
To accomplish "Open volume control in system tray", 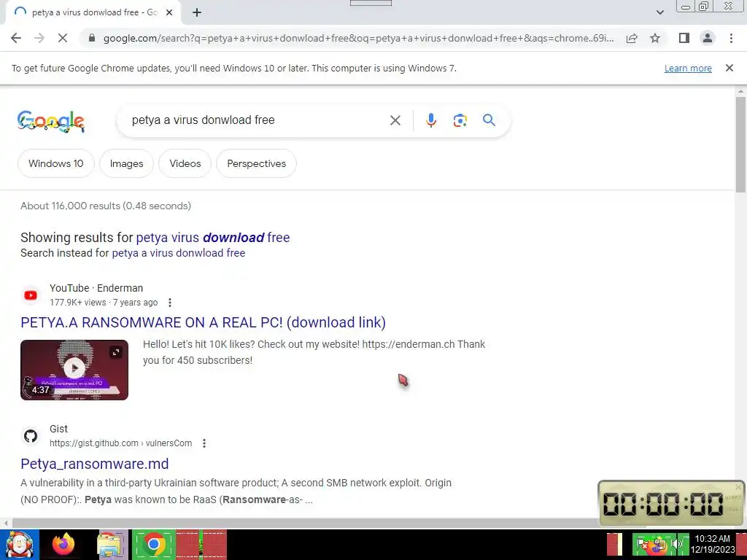I will point(676,544).
